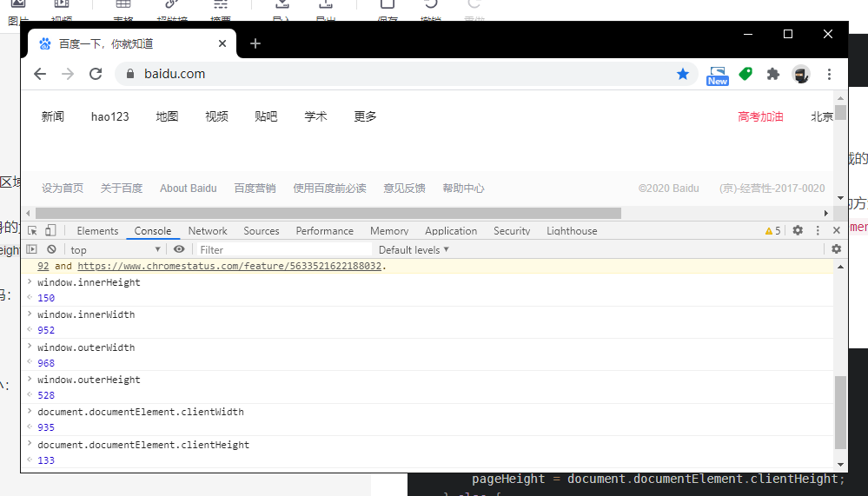Open a new browser tab

point(255,43)
